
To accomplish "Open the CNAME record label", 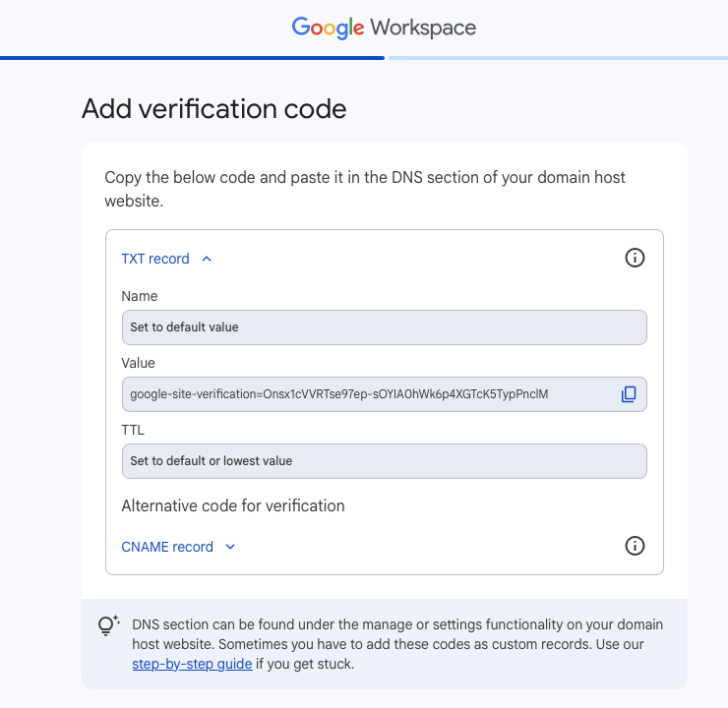I will [167, 547].
